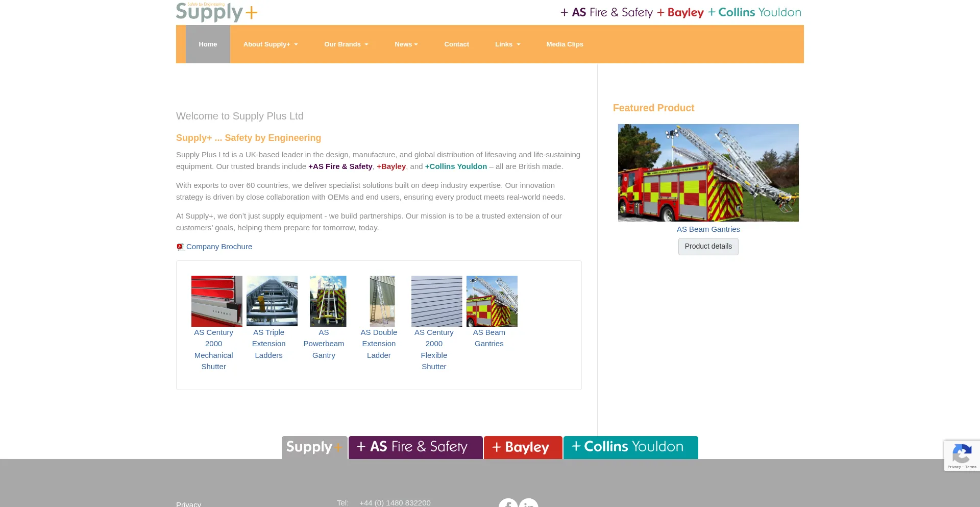Expand the About Supply+ dropdown menu

point(270,44)
